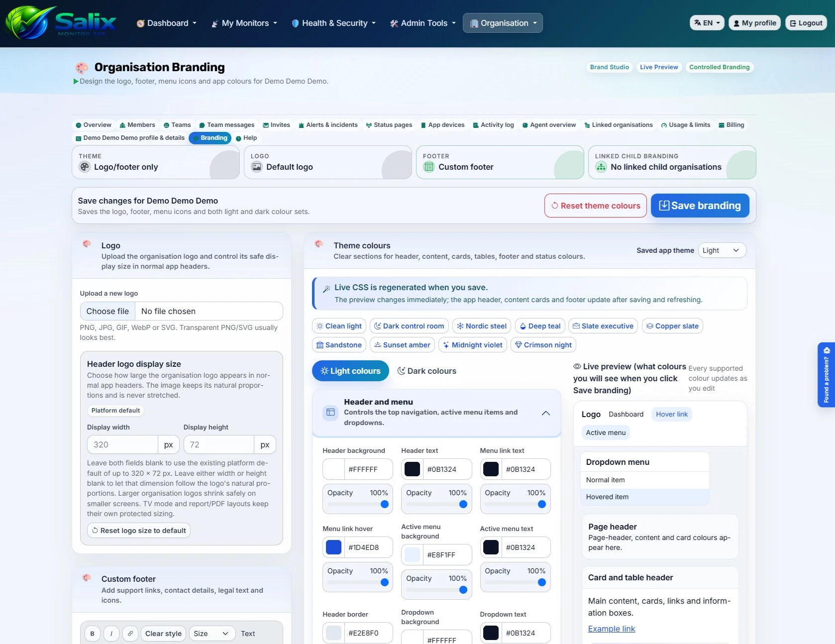This screenshot has height=644, width=835.
Task: Open the My Monitors dropdown menu
Action: [244, 23]
